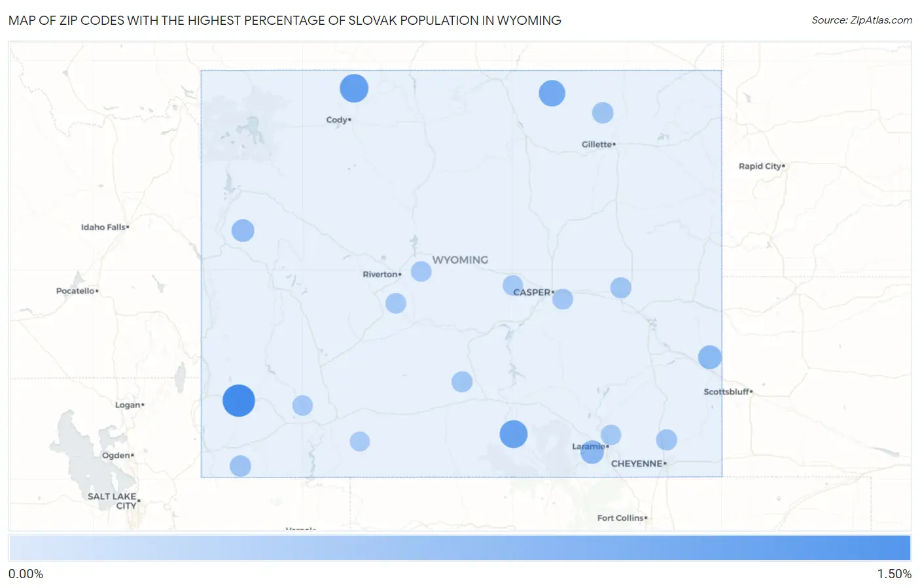Click the CHEYENNE label
920x588 pixels.
[x=637, y=464]
